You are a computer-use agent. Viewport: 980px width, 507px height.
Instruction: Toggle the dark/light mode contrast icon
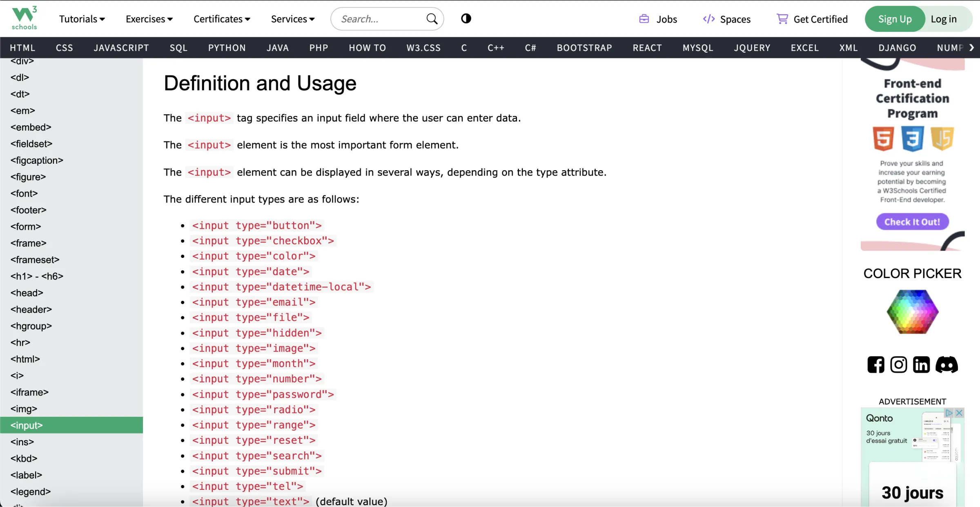(466, 19)
